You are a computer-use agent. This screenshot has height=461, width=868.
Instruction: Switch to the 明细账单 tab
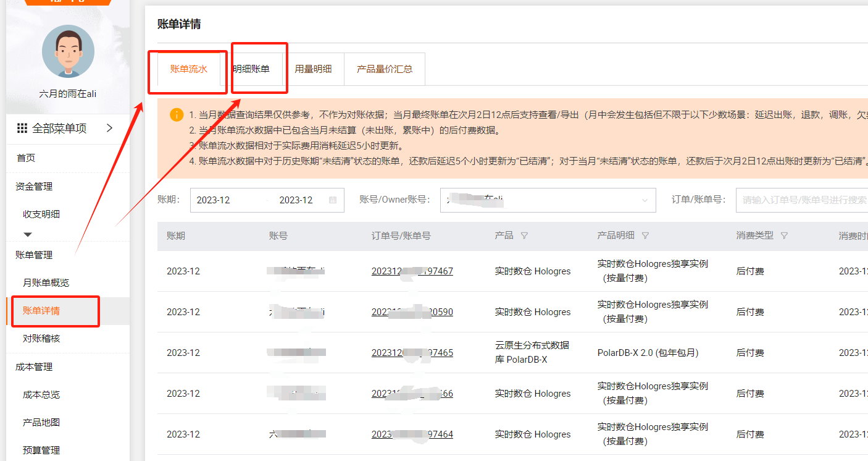point(251,69)
